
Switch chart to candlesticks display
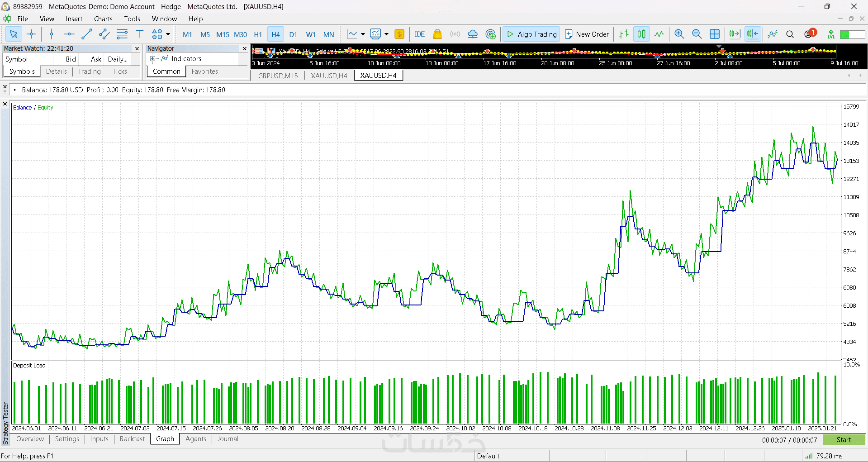pyautogui.click(x=641, y=34)
